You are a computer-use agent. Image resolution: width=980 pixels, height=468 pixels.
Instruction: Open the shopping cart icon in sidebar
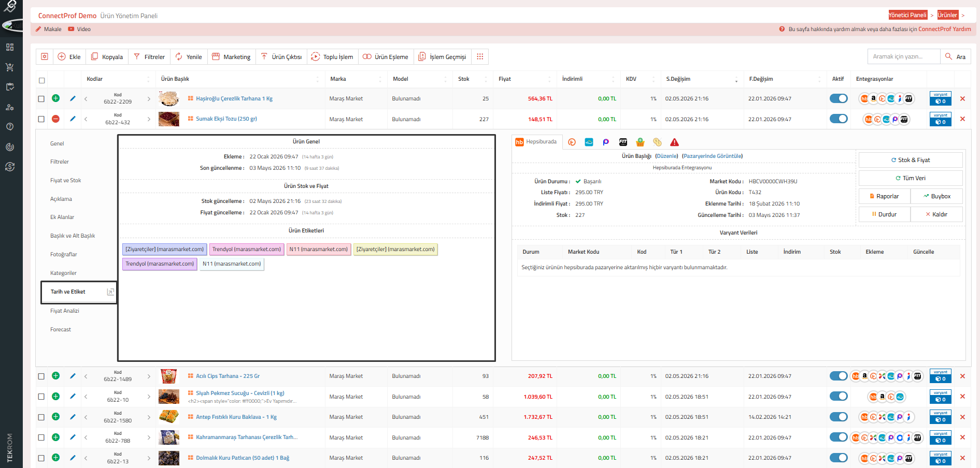10,67
